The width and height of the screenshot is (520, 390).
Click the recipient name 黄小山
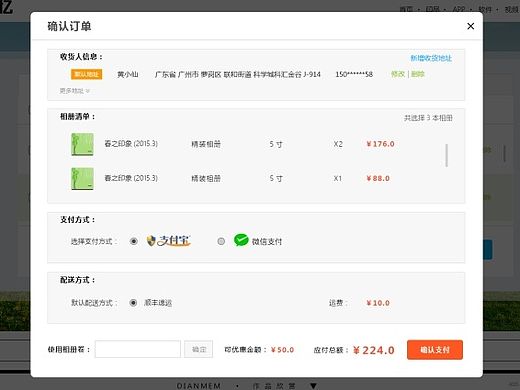(x=128, y=74)
